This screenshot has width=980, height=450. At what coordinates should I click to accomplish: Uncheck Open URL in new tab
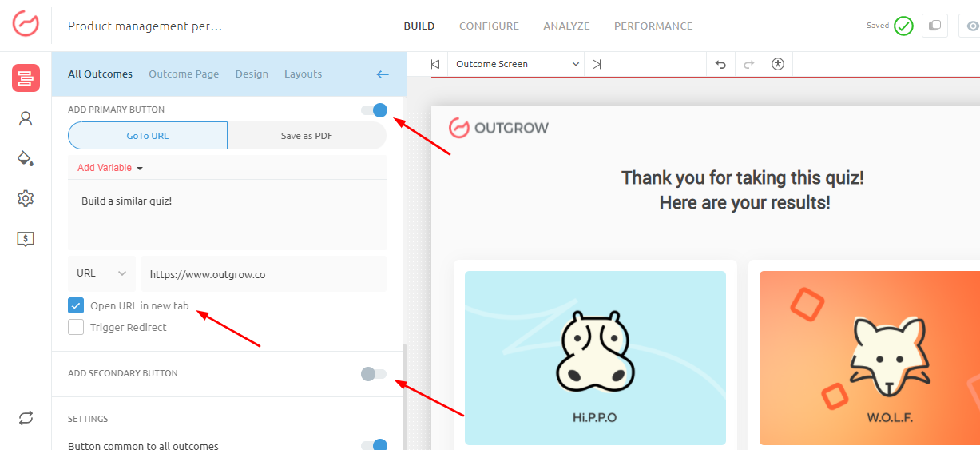(76, 305)
